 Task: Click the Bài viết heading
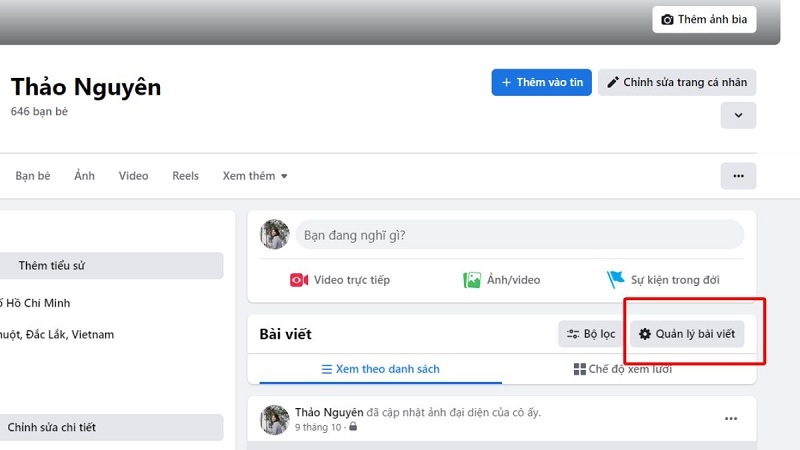pos(285,334)
